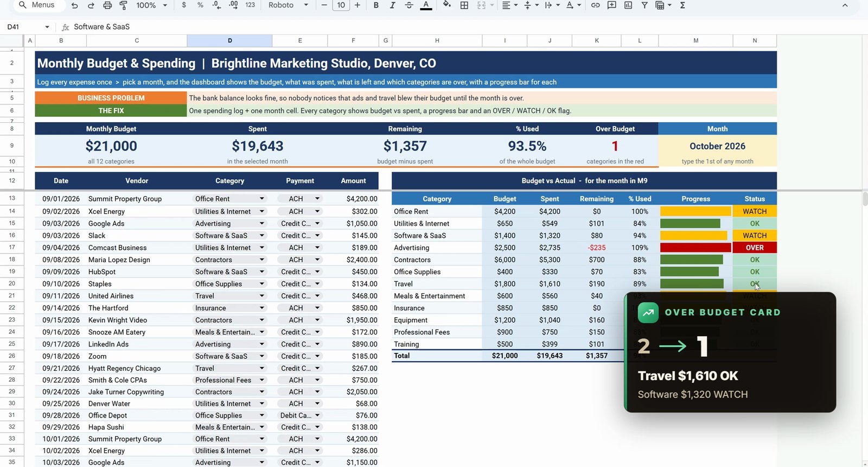Viewport: 868px width, 467px height.
Task: Toggle bold formatting
Action: coord(376,5)
